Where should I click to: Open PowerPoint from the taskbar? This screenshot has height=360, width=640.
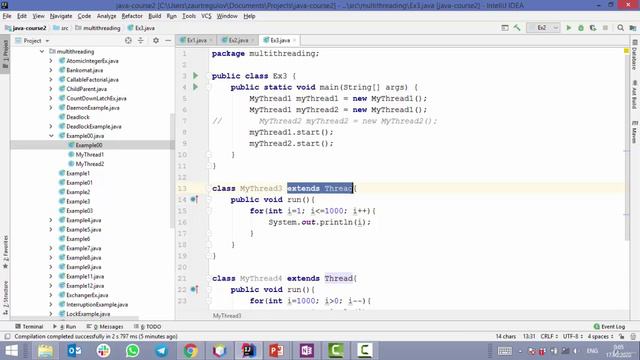[277, 351]
